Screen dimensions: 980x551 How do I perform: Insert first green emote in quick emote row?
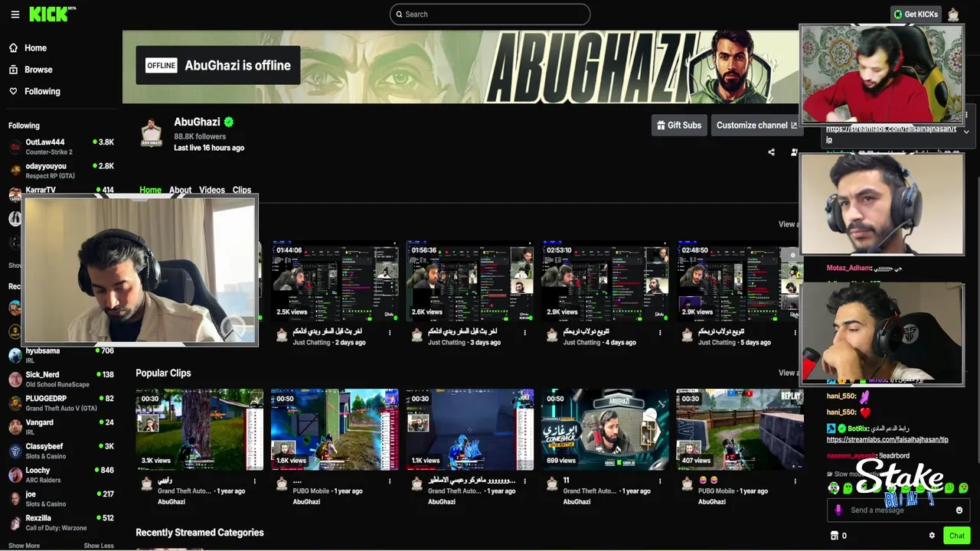click(835, 488)
